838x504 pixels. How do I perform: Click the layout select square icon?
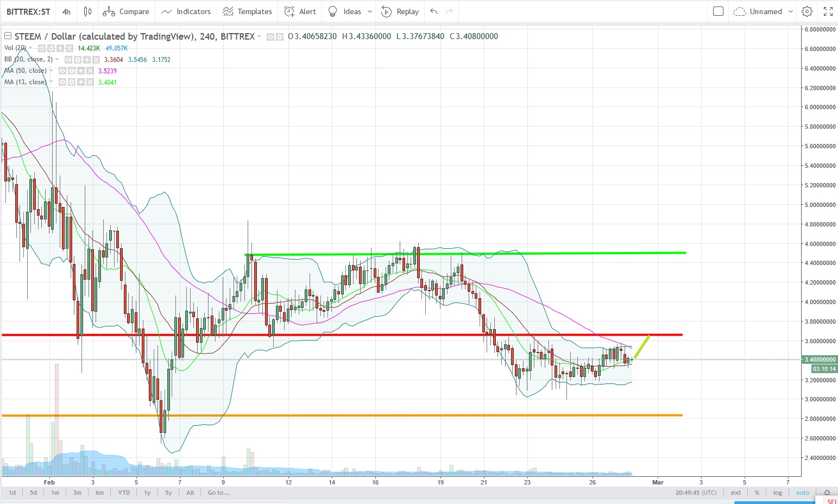(718, 11)
